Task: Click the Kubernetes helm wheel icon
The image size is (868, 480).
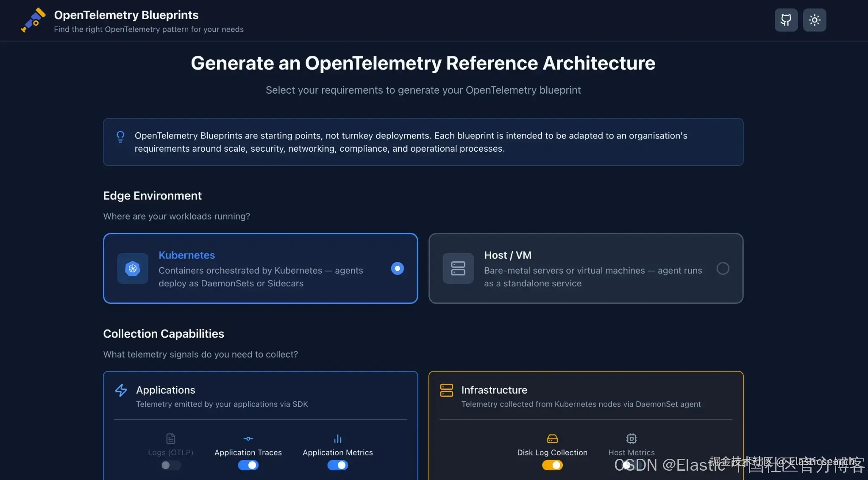Action: point(133,268)
